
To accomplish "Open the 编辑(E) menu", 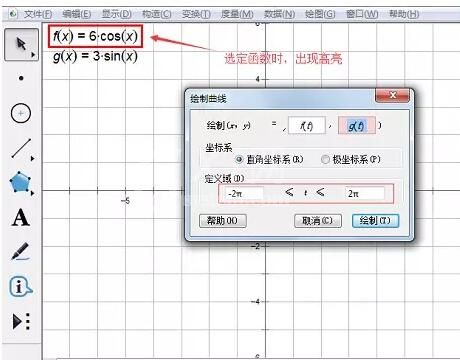I will coord(77,14).
